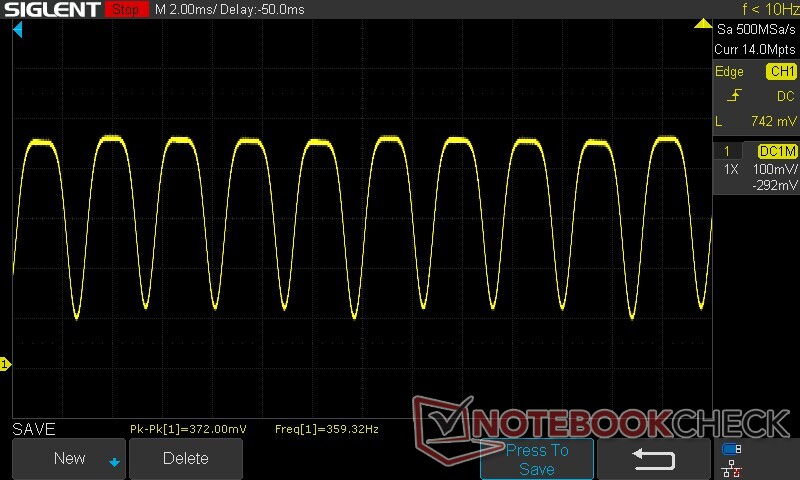This screenshot has height=480, width=800.
Task: Click the channel 1 ground level marker
Action: coord(5,364)
